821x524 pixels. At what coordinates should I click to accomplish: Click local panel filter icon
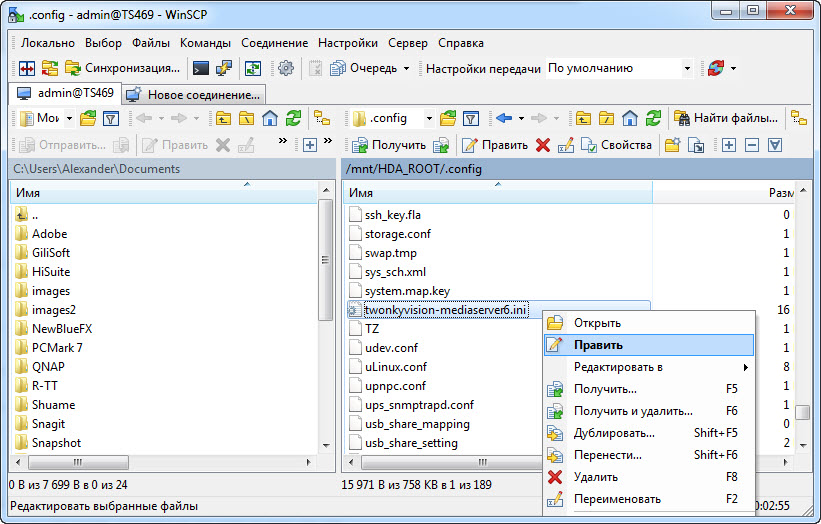click(x=110, y=119)
